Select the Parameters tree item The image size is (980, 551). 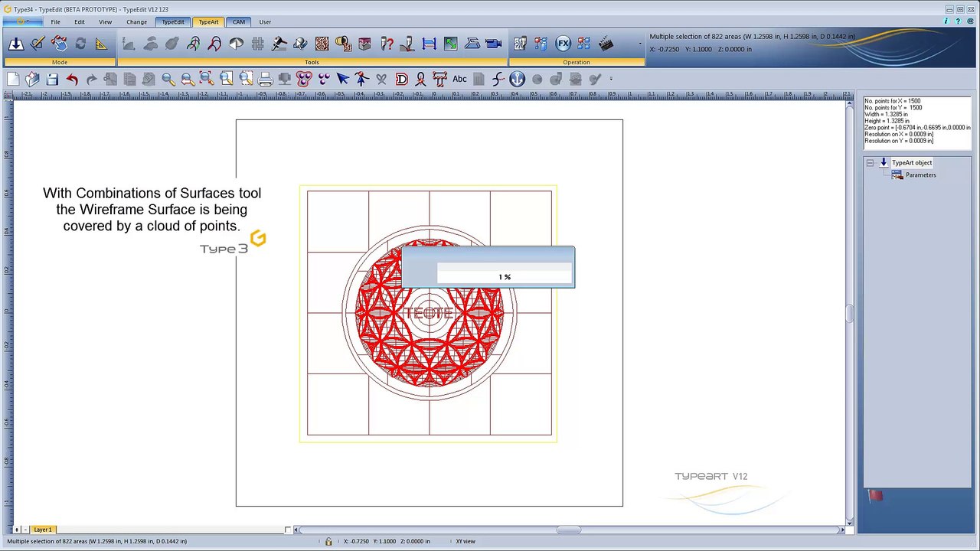[x=920, y=175]
